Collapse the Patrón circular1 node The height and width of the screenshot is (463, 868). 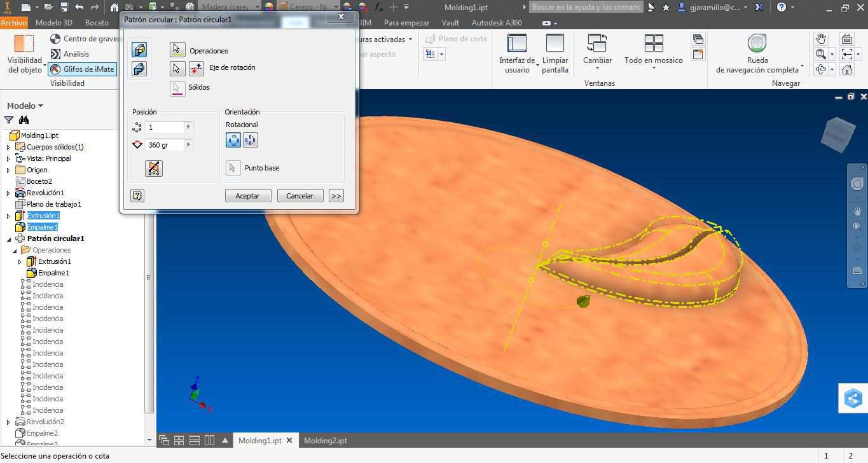[x=8, y=238]
